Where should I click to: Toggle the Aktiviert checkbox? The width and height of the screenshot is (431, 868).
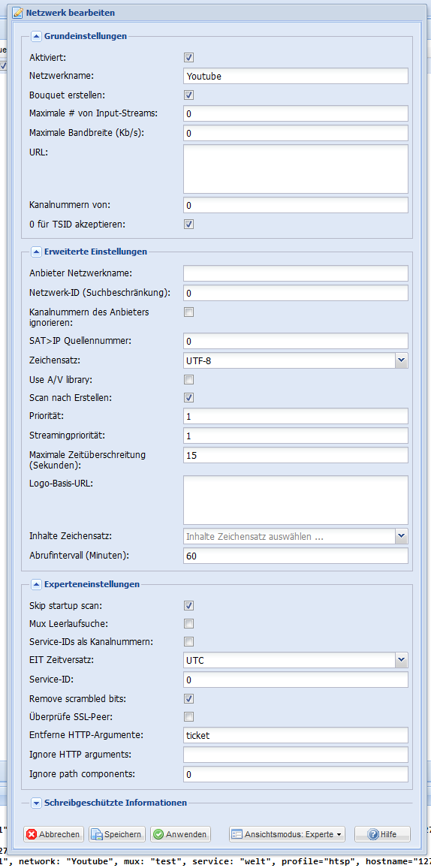[x=188, y=57]
